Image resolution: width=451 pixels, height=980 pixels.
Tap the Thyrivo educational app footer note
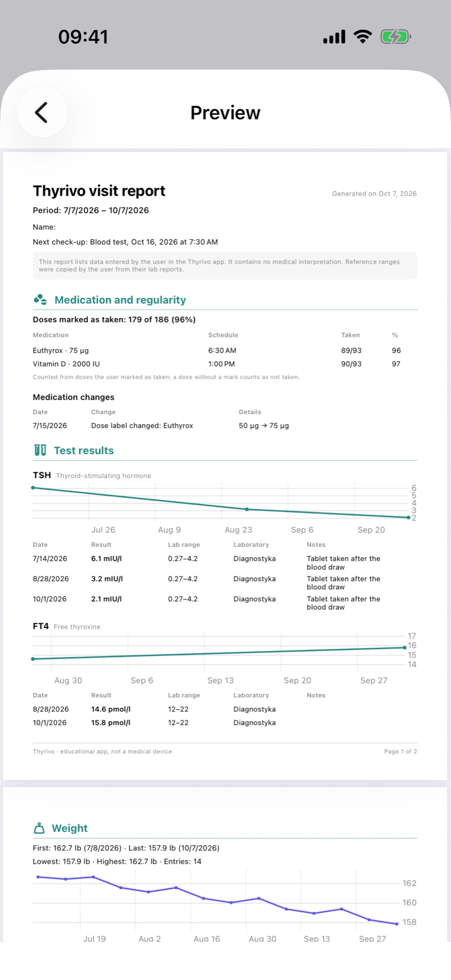pyautogui.click(x=103, y=751)
